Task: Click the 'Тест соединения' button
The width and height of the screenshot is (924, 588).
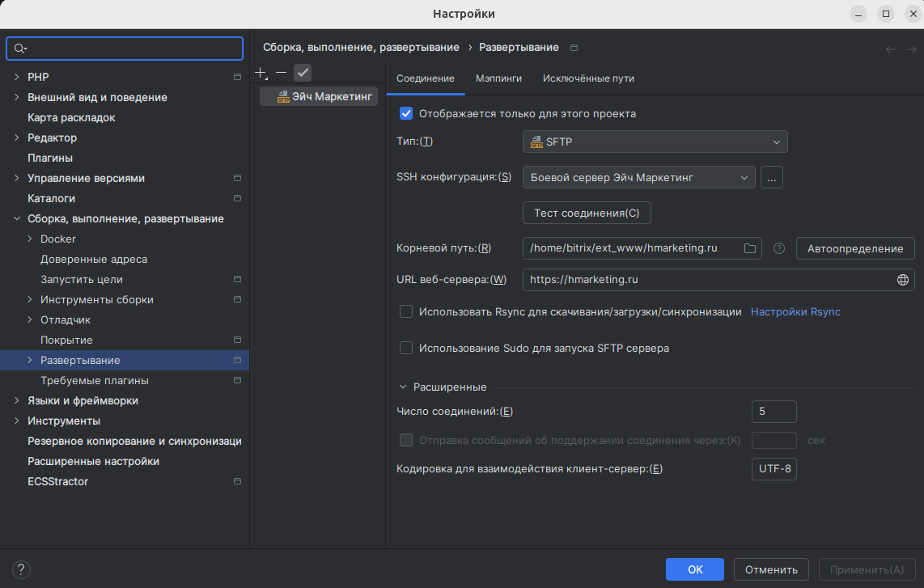Action: tap(587, 214)
